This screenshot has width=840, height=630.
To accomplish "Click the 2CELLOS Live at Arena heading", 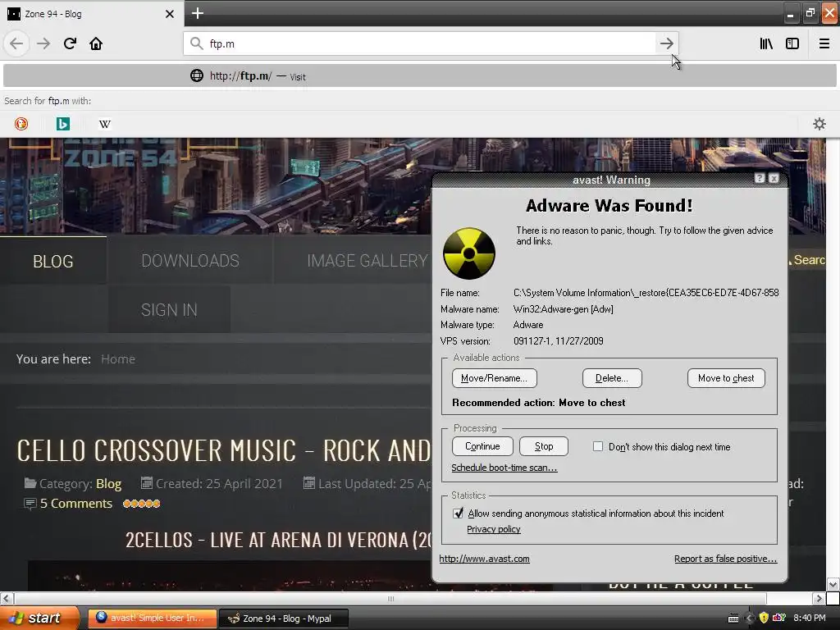I will tap(278, 540).
